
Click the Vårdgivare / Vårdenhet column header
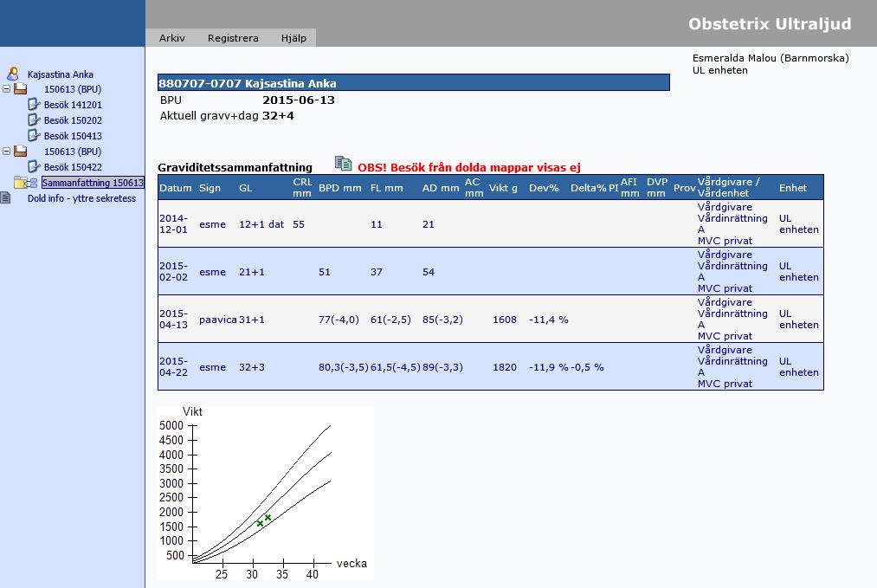pos(729,187)
